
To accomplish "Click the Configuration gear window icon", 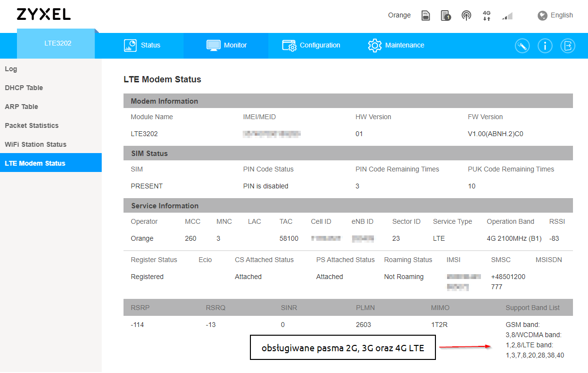I will [x=289, y=45].
